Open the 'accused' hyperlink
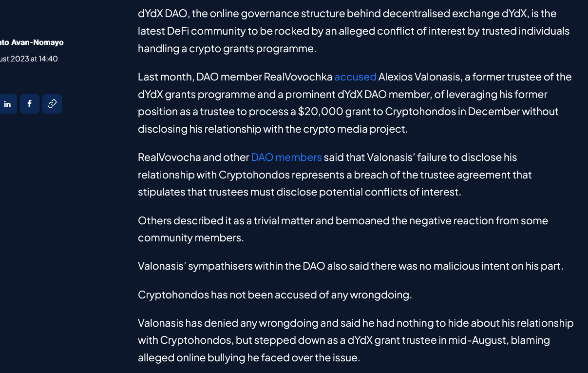Screen dimensions: 588x373 point(355,77)
